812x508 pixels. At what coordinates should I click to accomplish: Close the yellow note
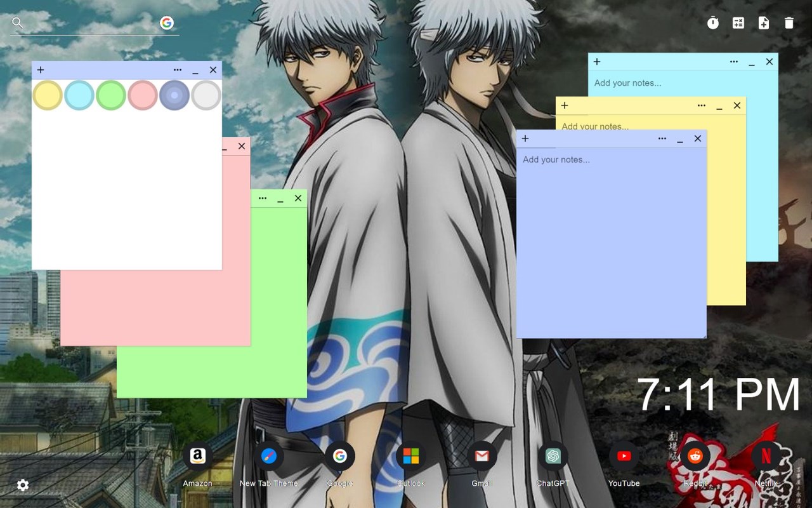pos(737,105)
